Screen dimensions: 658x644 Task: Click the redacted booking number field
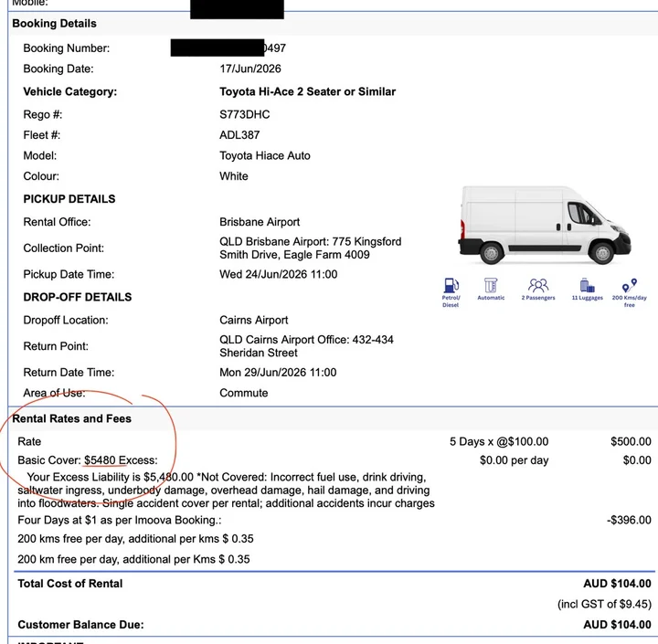[x=228, y=48]
